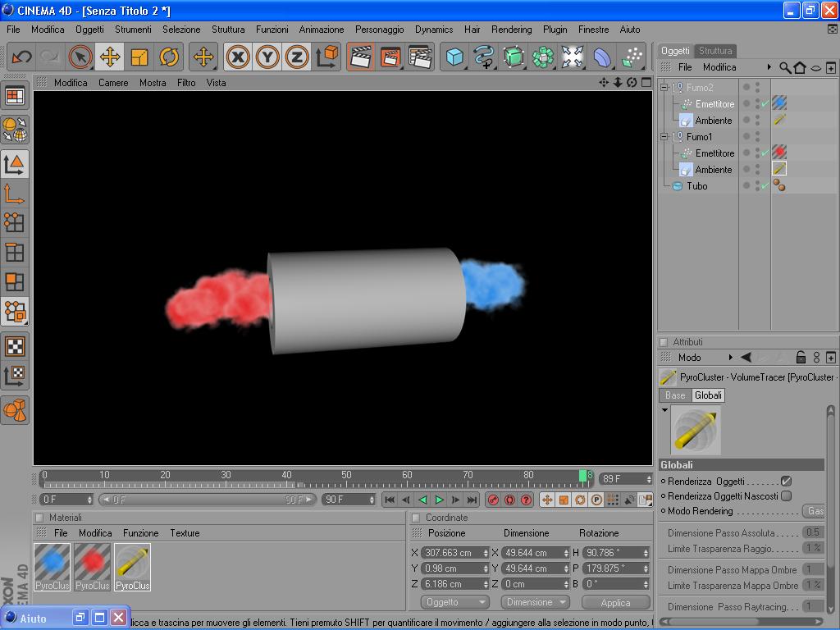Click the Render View clapperboard icon
Screen dimensions: 840x630
tap(361, 57)
